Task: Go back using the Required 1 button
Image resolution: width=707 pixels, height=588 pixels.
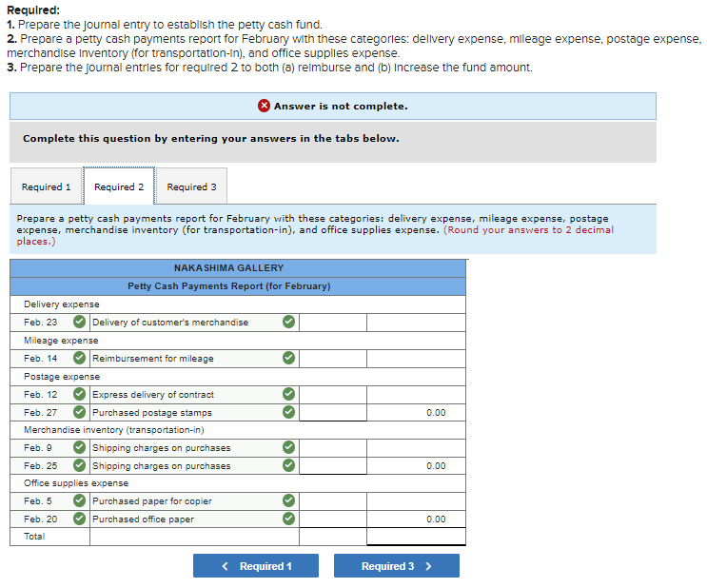Action: 256,566
